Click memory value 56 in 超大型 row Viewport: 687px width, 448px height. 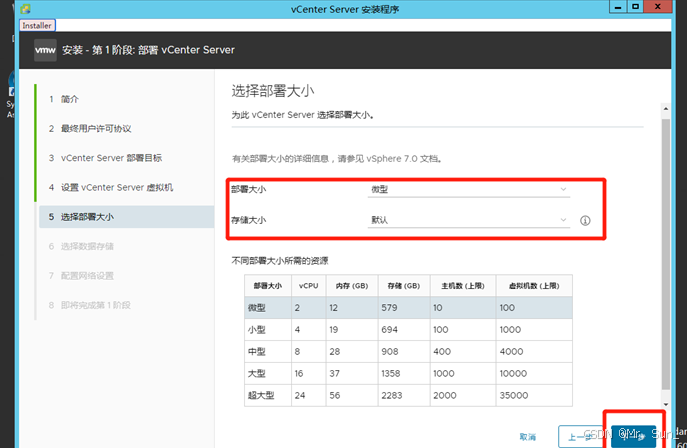point(334,395)
